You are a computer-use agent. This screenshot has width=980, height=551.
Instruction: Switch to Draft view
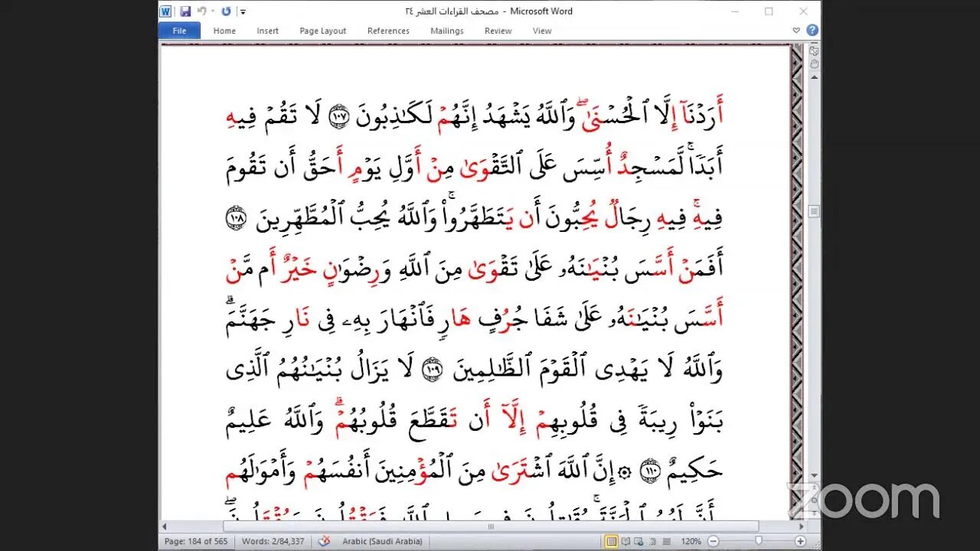click(665, 542)
